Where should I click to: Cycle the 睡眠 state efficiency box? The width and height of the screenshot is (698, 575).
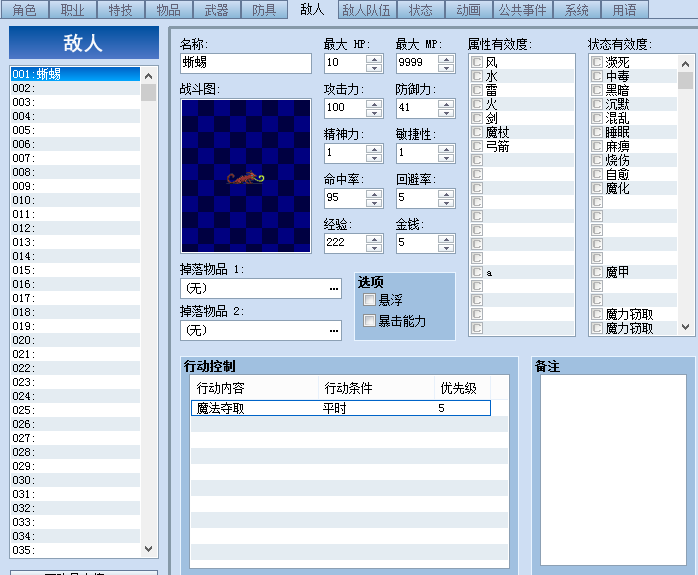pos(597,132)
